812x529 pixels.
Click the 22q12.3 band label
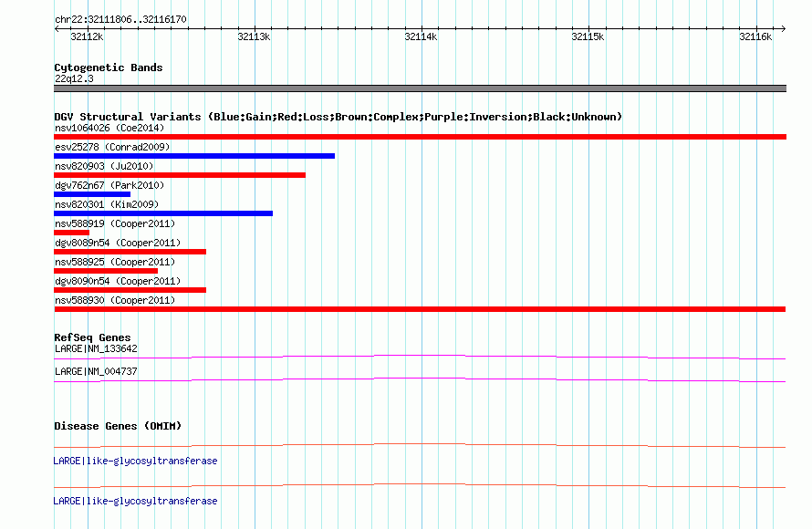coord(74,78)
